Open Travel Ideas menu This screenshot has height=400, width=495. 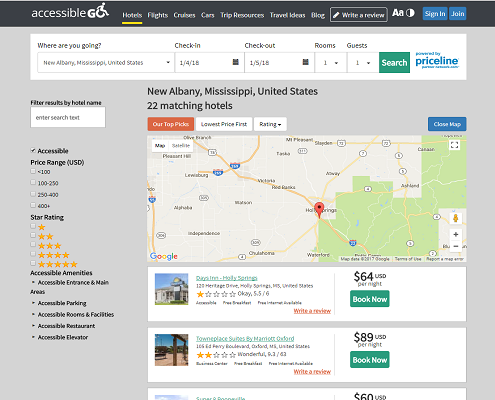coord(287,15)
